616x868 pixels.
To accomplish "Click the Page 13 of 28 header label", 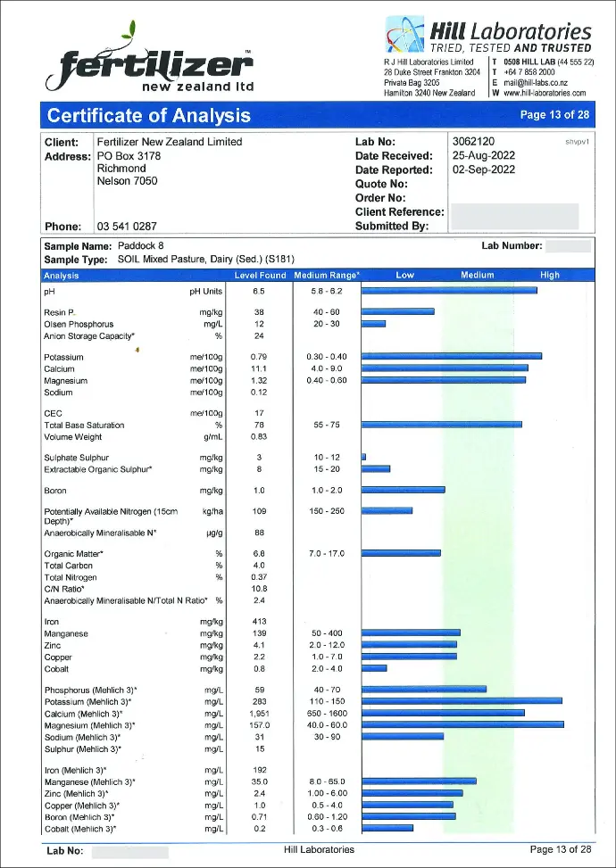I will pyautogui.click(x=554, y=115).
